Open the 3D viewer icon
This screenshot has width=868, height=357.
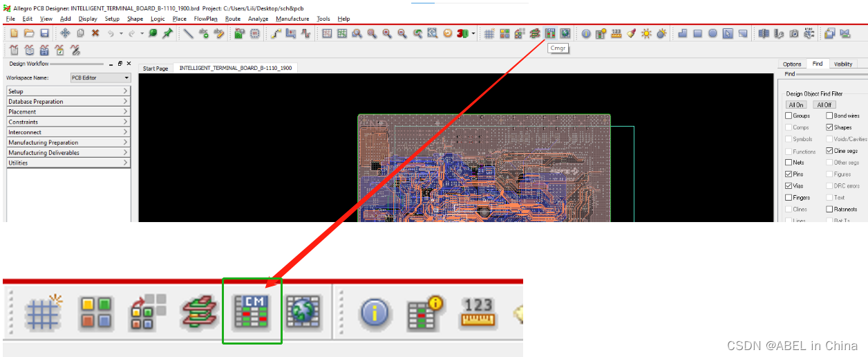(463, 33)
